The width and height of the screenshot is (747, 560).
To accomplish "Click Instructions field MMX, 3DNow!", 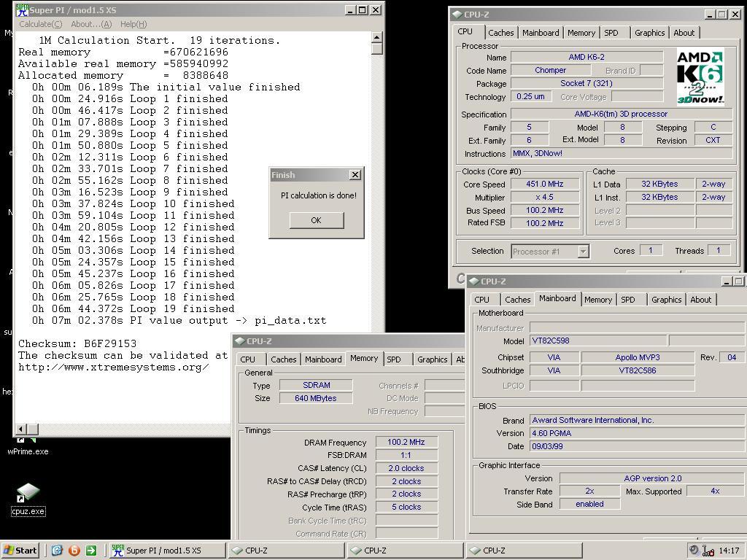I will pyautogui.click(x=622, y=153).
